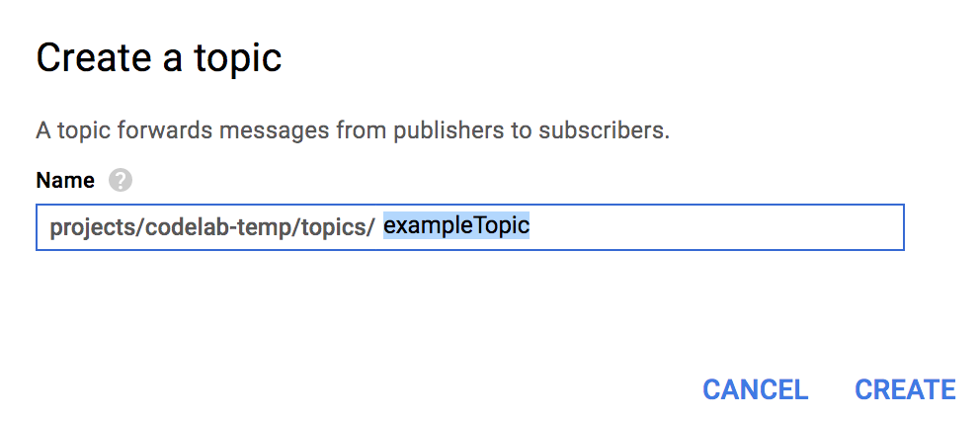Focus the topic name input field
This screenshot has width=980, height=421.
point(692,227)
